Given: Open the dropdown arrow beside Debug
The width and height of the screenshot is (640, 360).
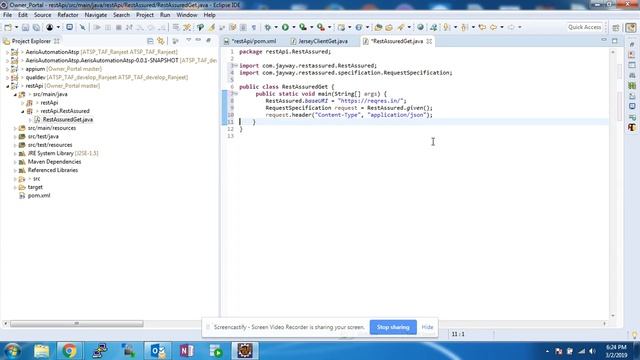Looking at the screenshot, I should click(276, 27).
